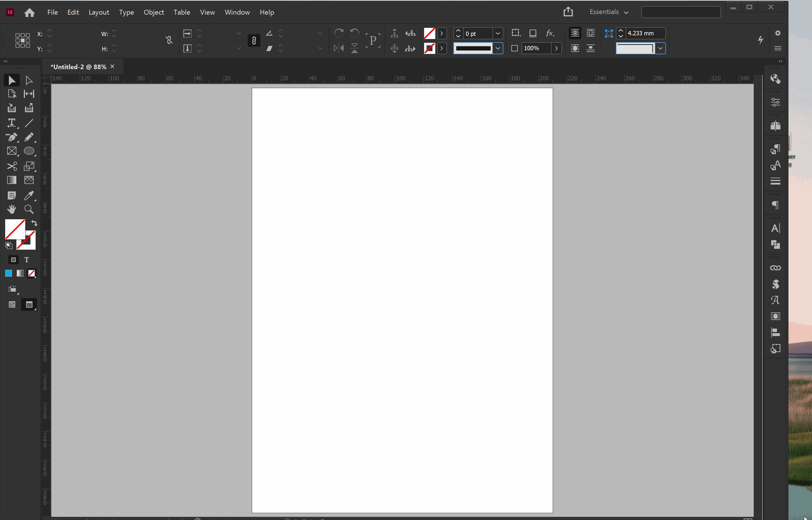This screenshot has width=812, height=520.
Task: Open the stroke type dropdown
Action: click(498, 48)
